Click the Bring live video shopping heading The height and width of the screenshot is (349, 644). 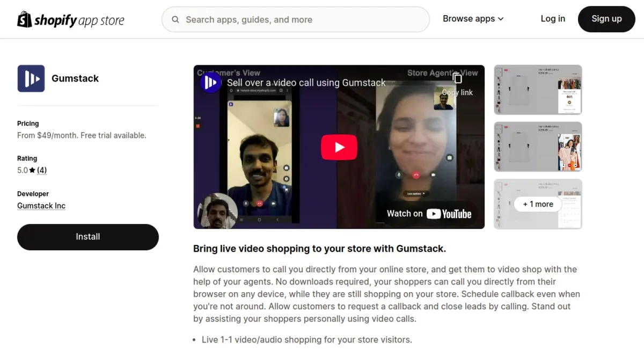(x=319, y=249)
